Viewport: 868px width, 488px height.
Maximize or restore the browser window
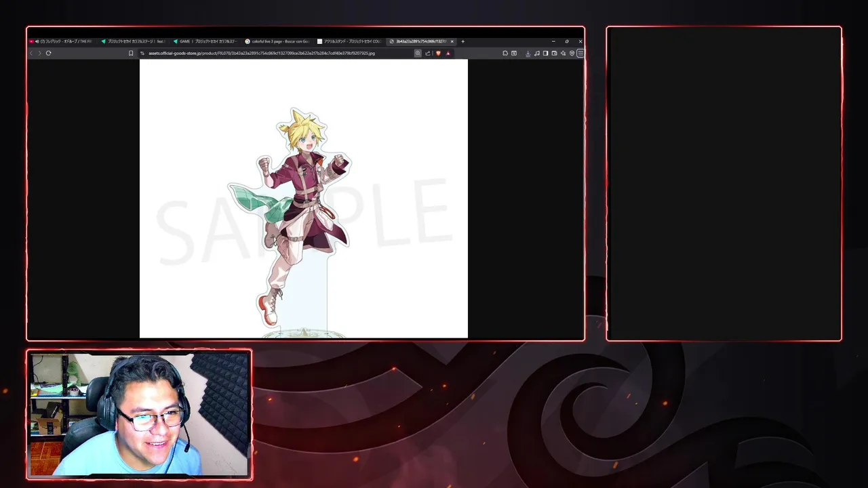point(567,41)
